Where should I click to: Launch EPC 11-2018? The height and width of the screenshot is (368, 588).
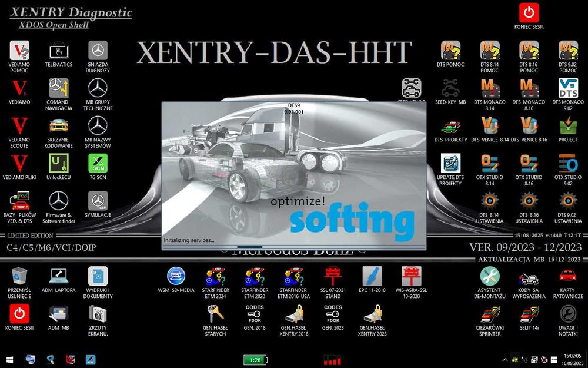coord(372,276)
